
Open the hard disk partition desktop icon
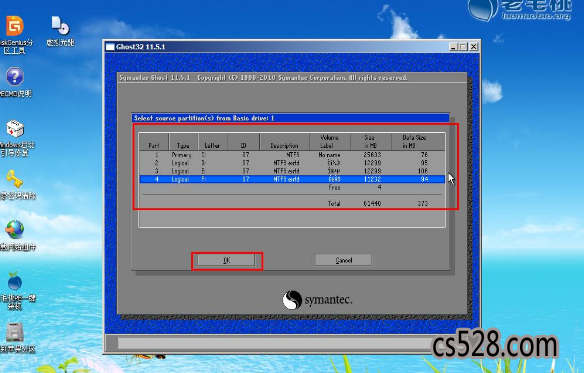(x=15, y=332)
